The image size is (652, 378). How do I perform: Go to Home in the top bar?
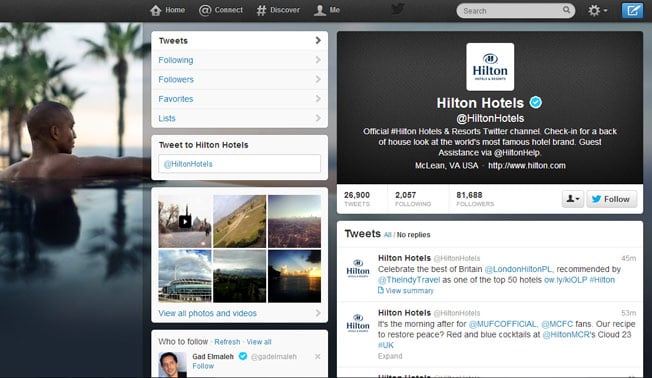[167, 10]
